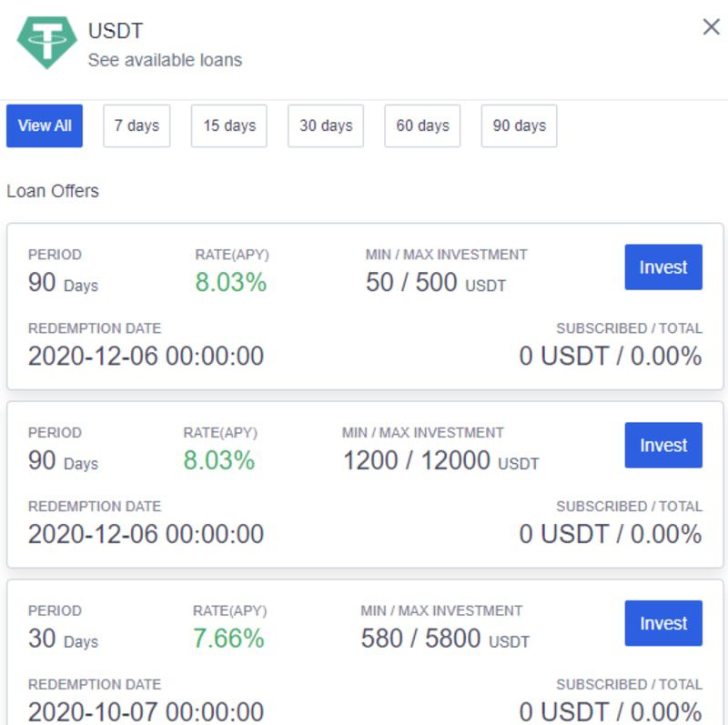The image size is (728, 725).
Task: Click the 2020-10-07 redemption date
Action: point(146,711)
